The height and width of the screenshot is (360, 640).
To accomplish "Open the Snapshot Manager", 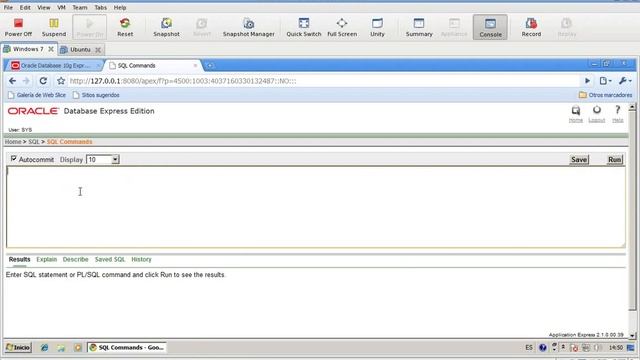I will click(249, 27).
